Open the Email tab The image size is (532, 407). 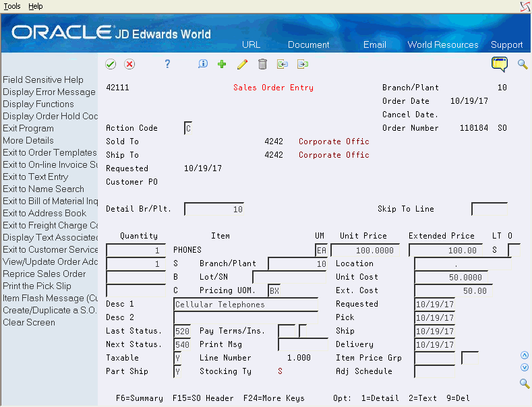pyautogui.click(x=375, y=44)
